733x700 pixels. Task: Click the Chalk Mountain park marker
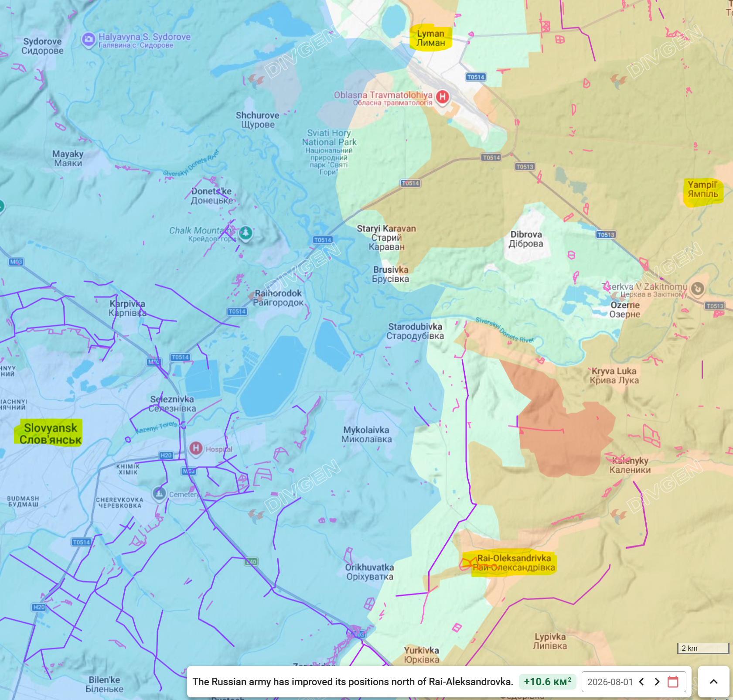click(246, 233)
